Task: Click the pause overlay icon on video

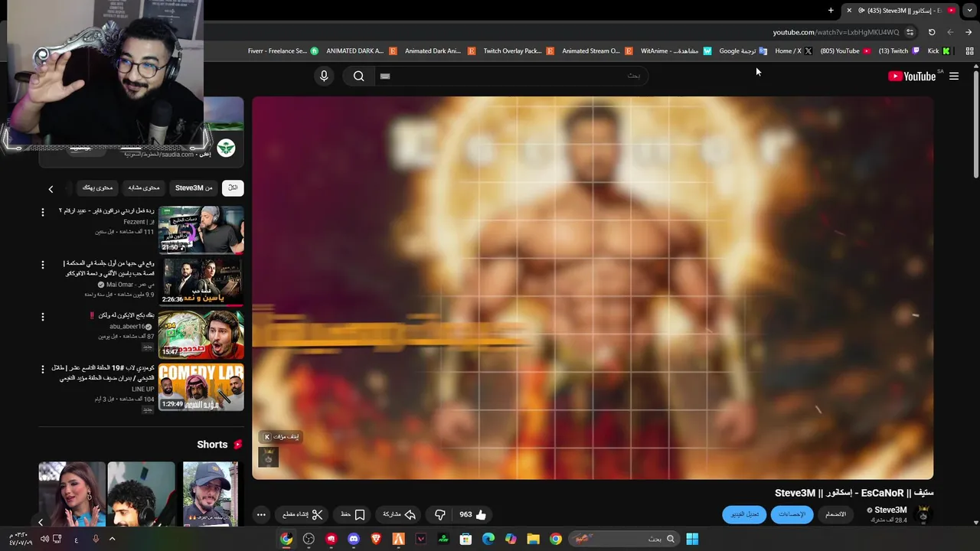Action: pyautogui.click(x=281, y=436)
